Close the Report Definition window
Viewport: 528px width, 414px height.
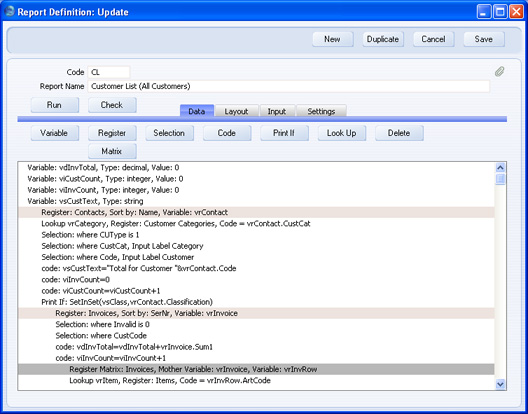(x=516, y=12)
